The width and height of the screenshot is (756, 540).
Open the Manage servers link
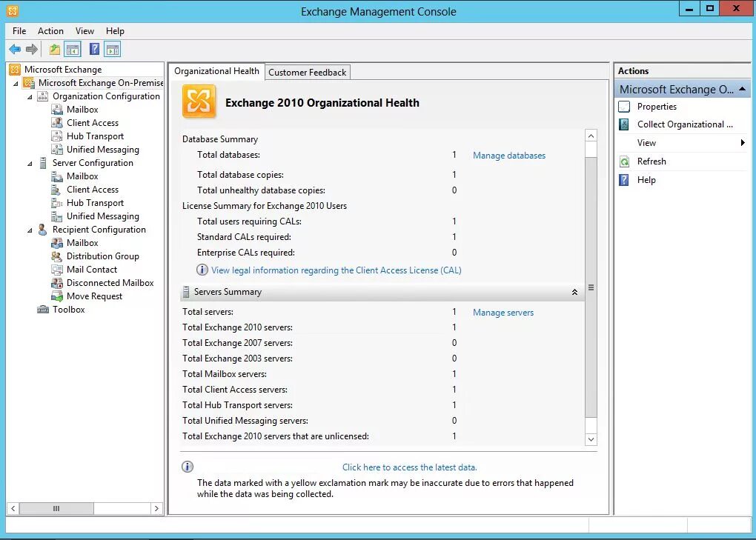coord(503,312)
